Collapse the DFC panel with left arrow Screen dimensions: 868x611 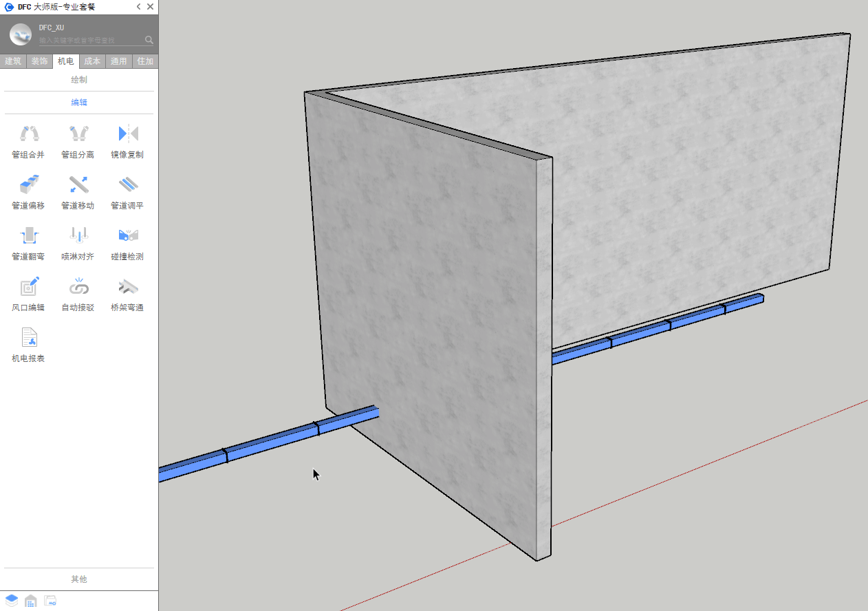point(138,7)
